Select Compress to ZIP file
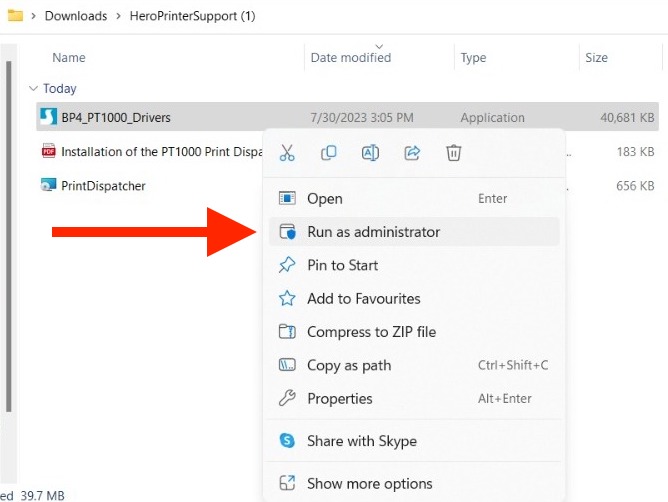This screenshot has height=502, width=668. click(371, 332)
